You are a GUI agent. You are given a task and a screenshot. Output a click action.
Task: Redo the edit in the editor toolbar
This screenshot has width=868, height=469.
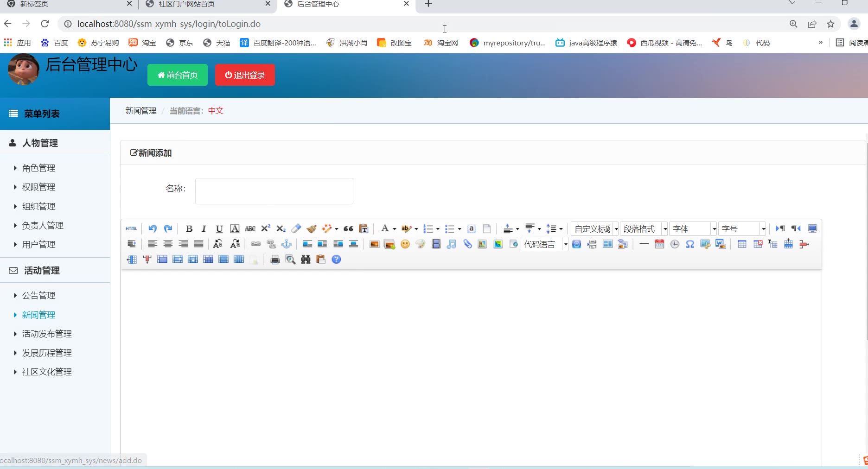tap(168, 228)
